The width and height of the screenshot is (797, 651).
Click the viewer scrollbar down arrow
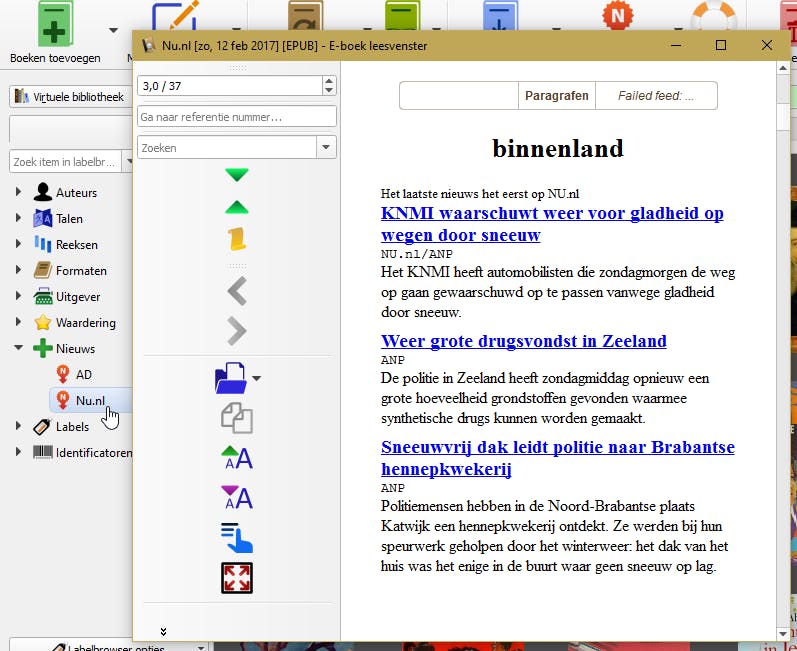(783, 634)
